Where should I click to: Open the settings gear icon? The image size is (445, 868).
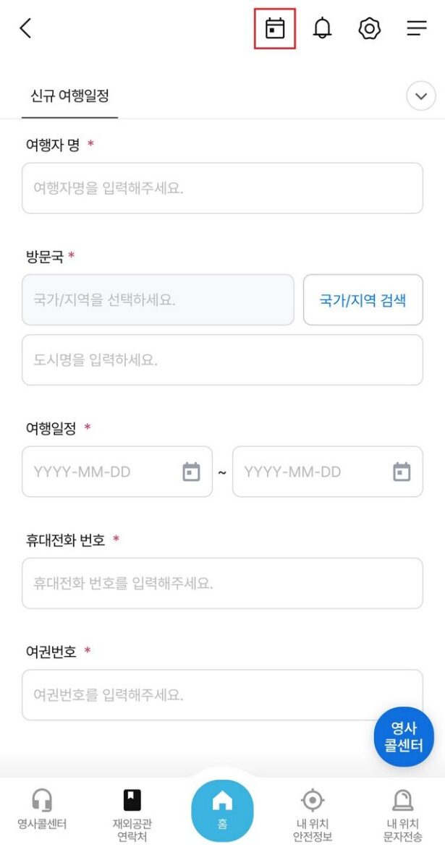[369, 28]
